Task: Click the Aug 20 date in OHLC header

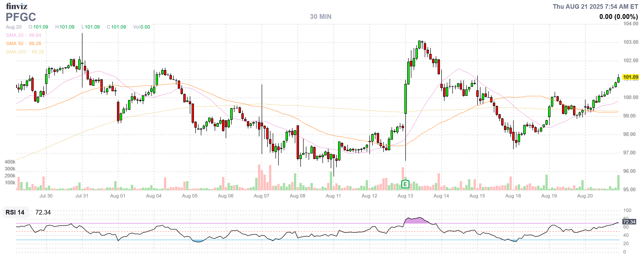Action: click(x=14, y=27)
